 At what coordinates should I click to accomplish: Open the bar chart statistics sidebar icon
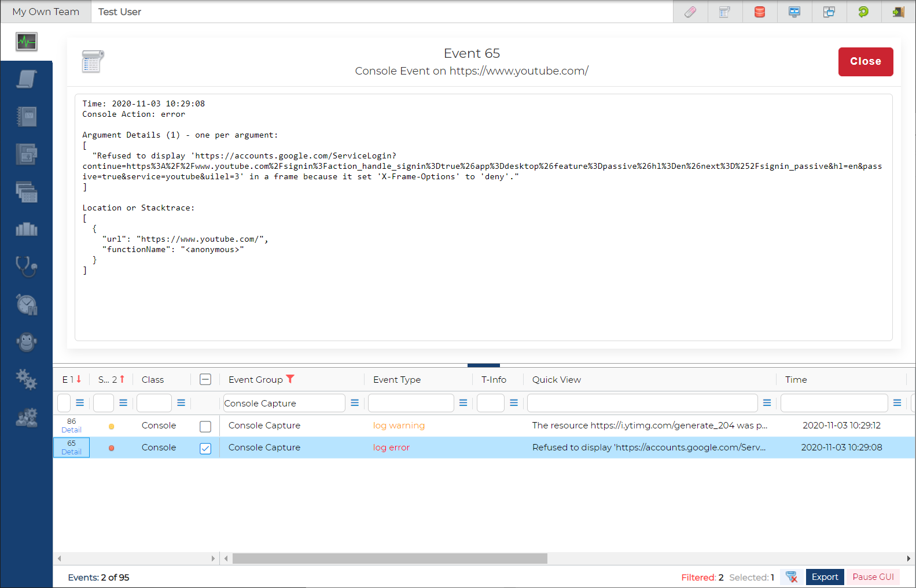tap(27, 230)
